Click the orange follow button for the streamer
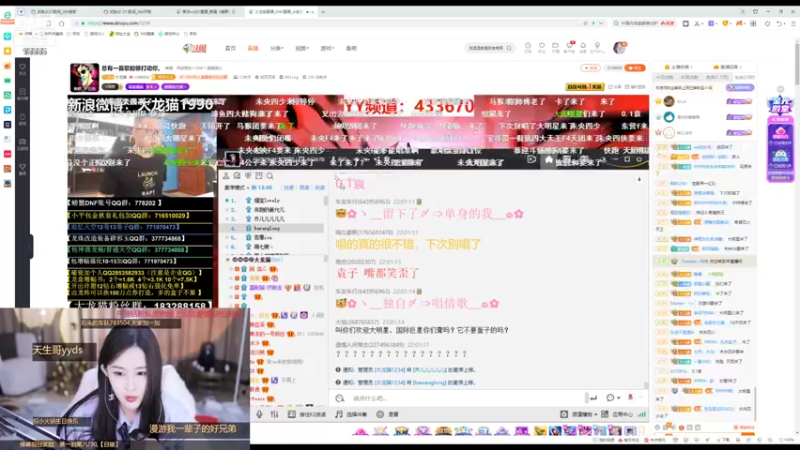This screenshot has width=800, height=450. pyautogui.click(x=635, y=68)
